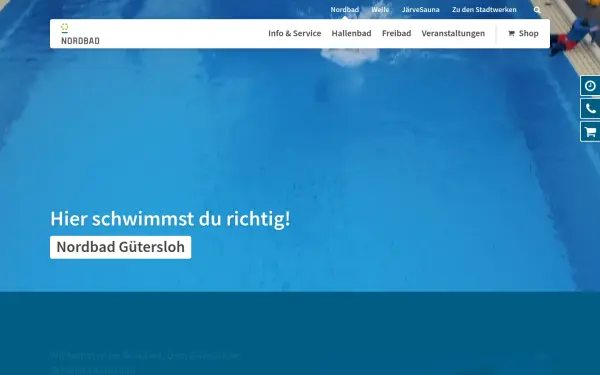Open the Hallenbad menu

pyautogui.click(x=351, y=34)
